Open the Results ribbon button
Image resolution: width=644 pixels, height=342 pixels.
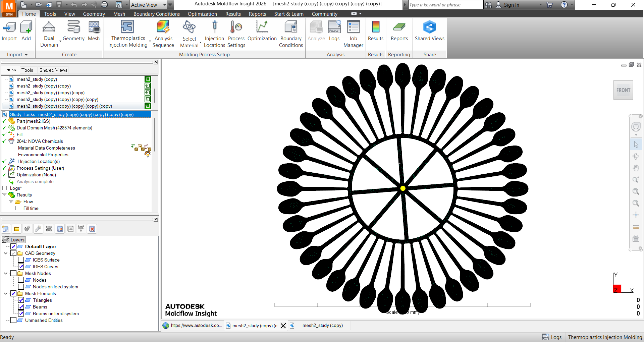click(x=376, y=31)
